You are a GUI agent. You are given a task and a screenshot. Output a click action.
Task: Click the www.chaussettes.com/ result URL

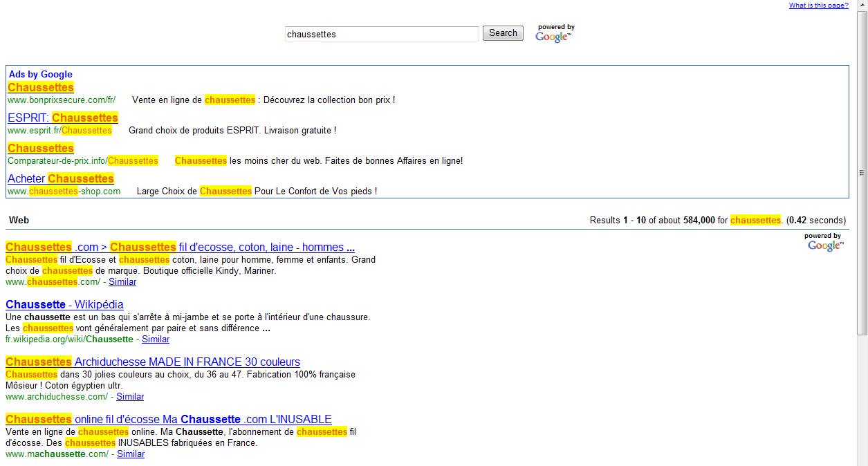coord(53,282)
